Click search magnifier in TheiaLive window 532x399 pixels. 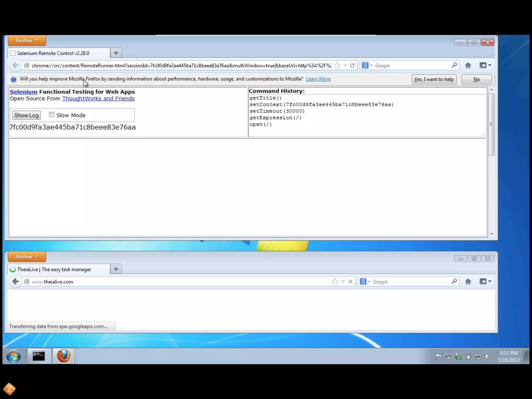tap(454, 282)
